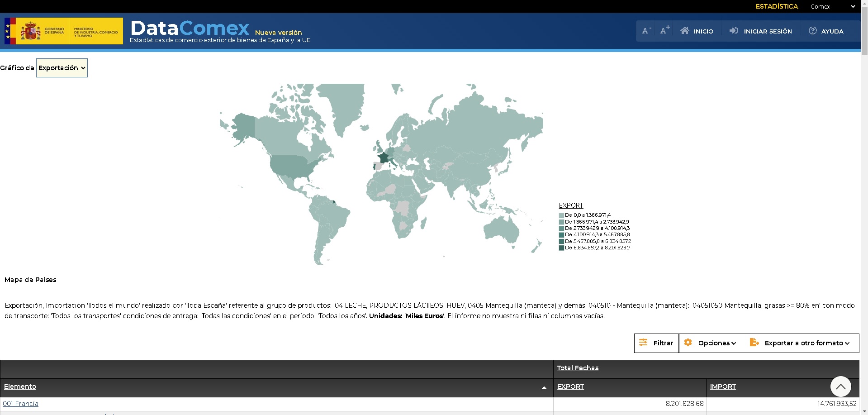Viewport: 868px width, 415px height.
Task: Click the scroll-to-top arrow button
Action: click(841, 386)
